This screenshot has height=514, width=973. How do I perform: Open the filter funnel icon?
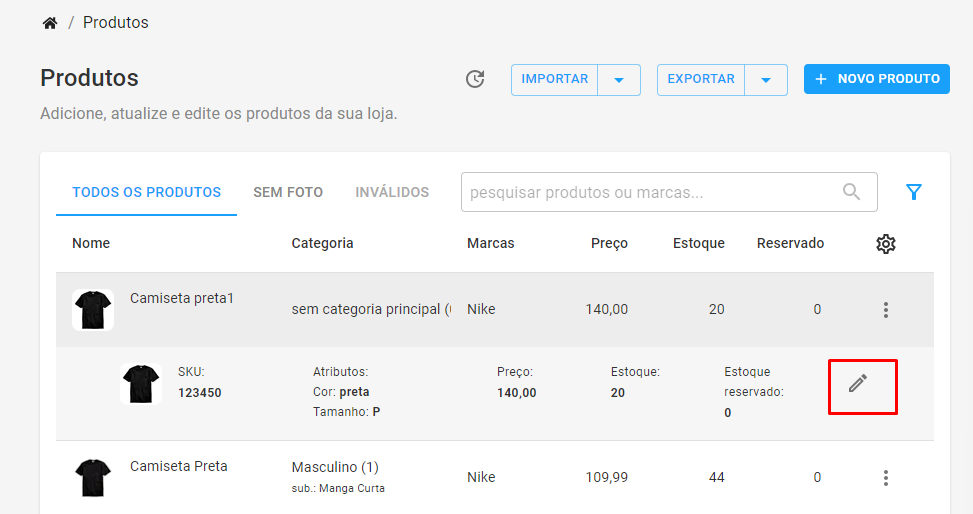click(913, 192)
